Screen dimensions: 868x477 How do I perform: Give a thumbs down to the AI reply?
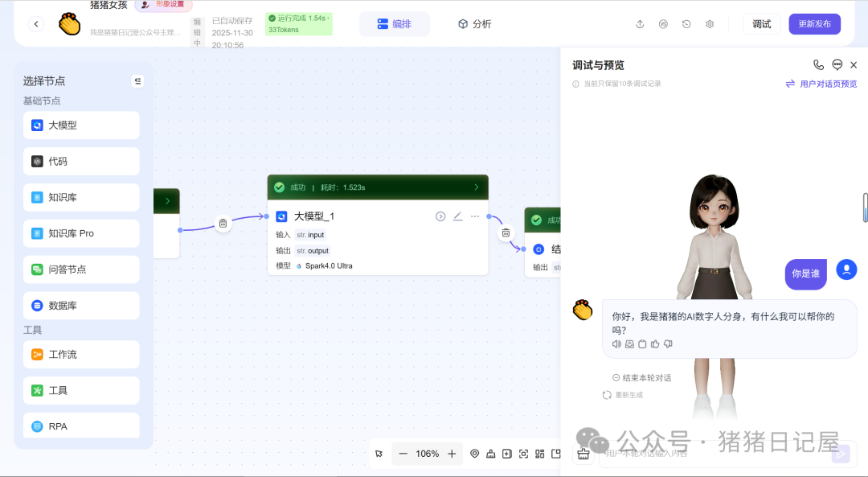[x=668, y=343]
